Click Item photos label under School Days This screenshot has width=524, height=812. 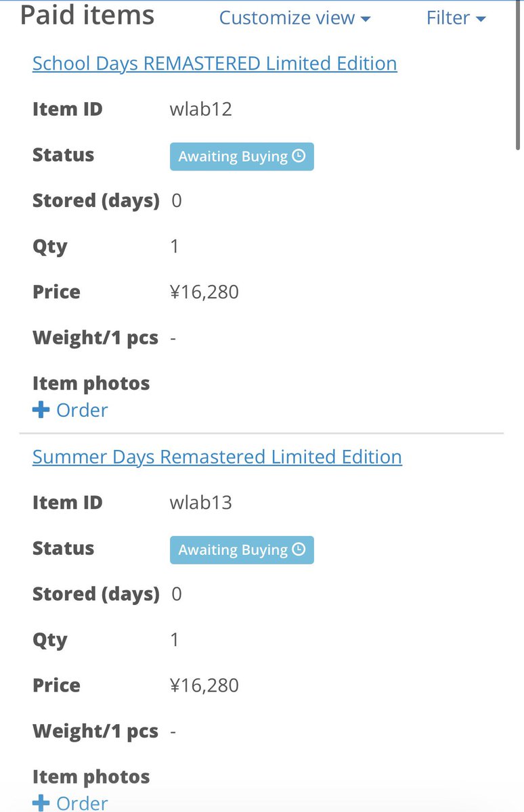(x=91, y=383)
